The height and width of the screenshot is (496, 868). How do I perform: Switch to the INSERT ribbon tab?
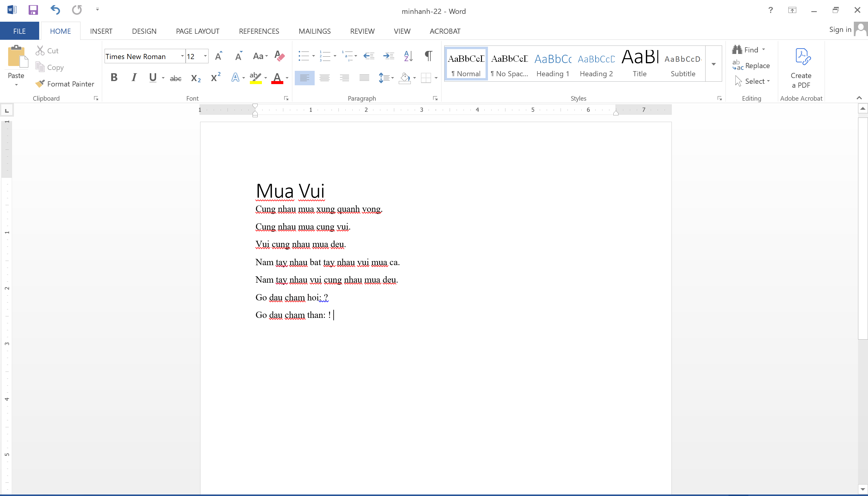[101, 31]
